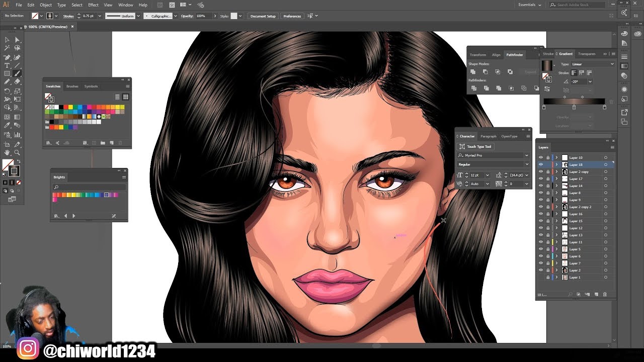Switch to the Symbols tab

tap(91, 86)
